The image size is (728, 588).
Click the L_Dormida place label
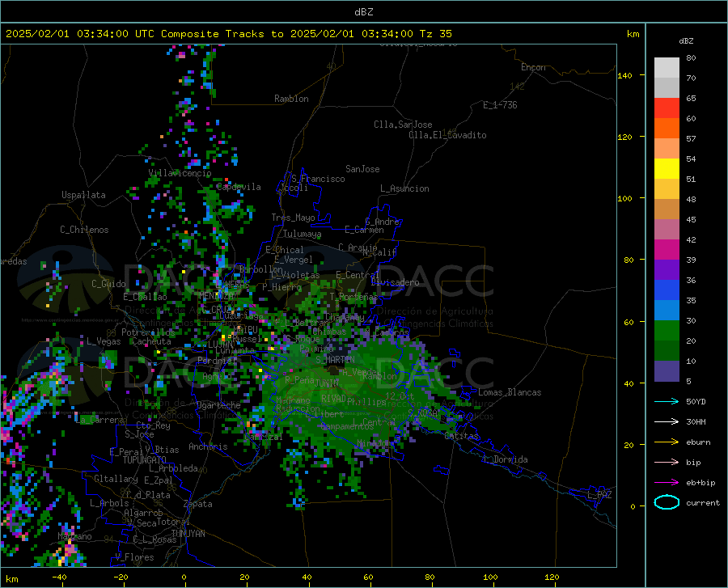click(506, 459)
